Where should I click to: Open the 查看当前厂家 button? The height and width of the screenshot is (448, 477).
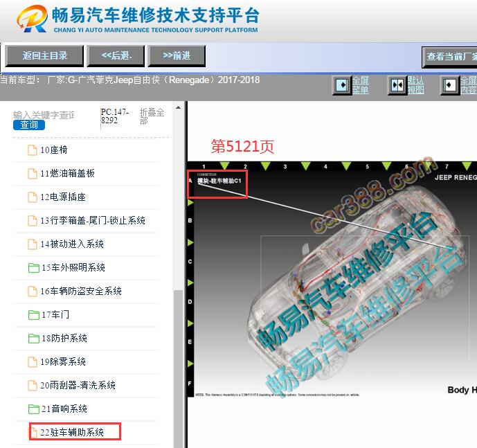[x=449, y=57]
